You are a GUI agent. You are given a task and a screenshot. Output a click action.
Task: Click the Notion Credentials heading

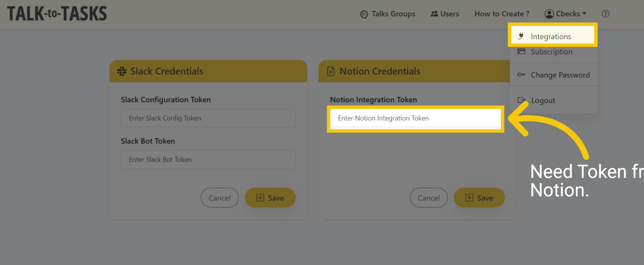pos(380,71)
